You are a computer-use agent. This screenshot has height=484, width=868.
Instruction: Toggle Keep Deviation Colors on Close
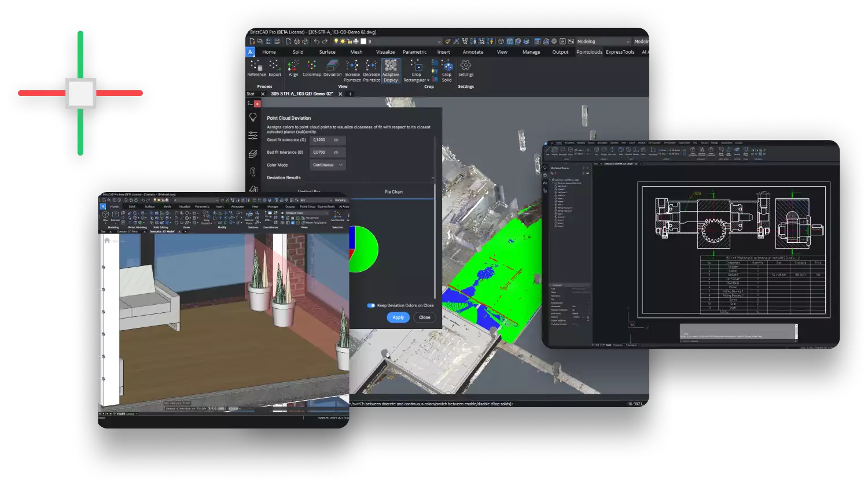(x=371, y=305)
